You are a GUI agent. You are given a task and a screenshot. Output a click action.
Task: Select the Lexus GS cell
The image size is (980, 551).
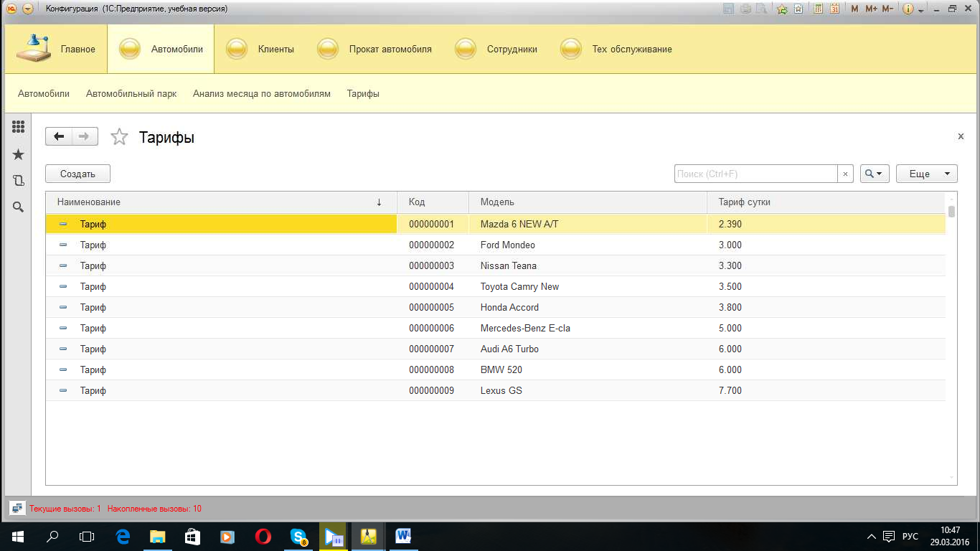(x=588, y=390)
